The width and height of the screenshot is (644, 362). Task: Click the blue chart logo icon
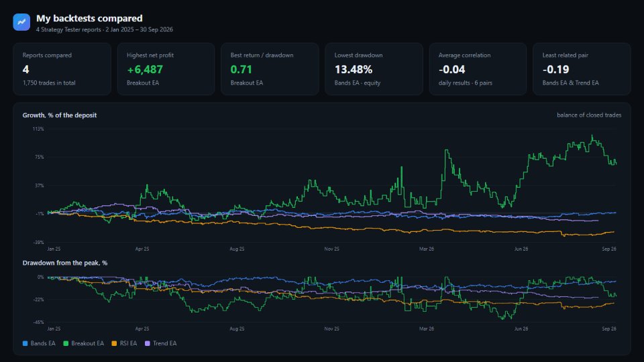tap(21, 22)
